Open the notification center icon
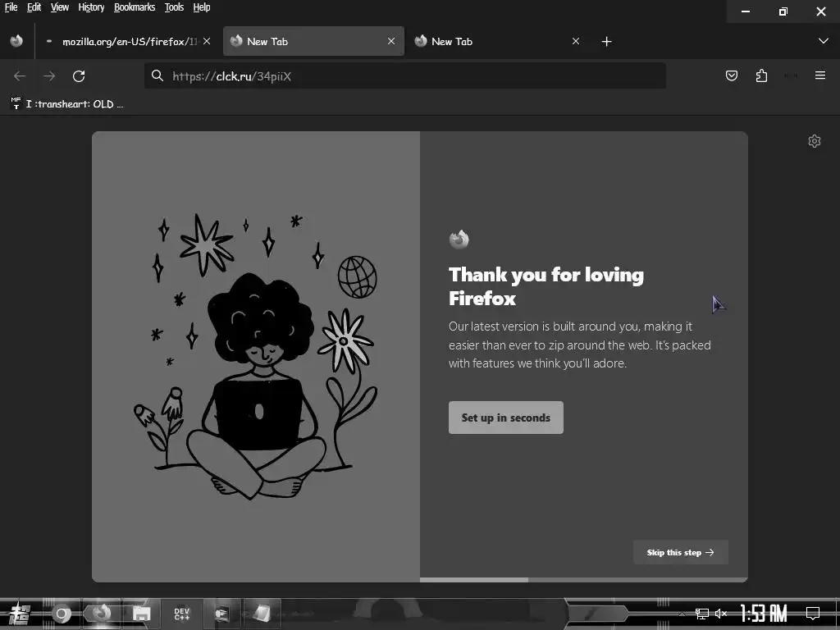Screen dimensions: 840x630 (x=813, y=614)
